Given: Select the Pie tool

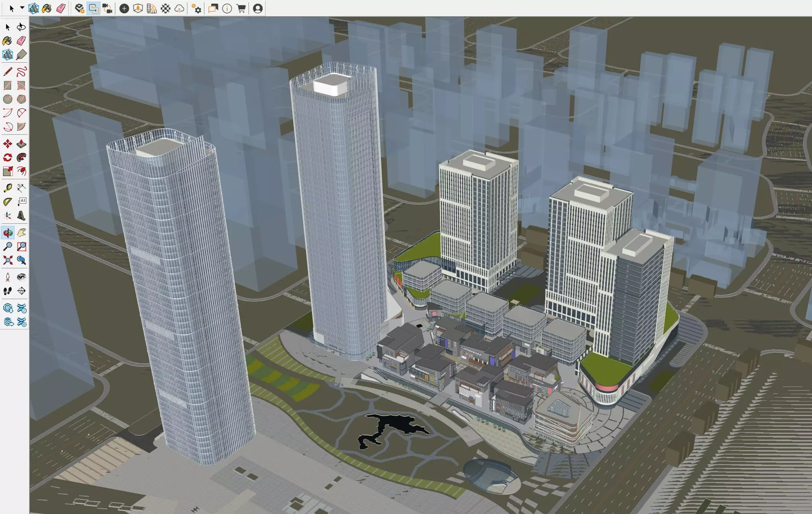Looking at the screenshot, I should click(21, 127).
